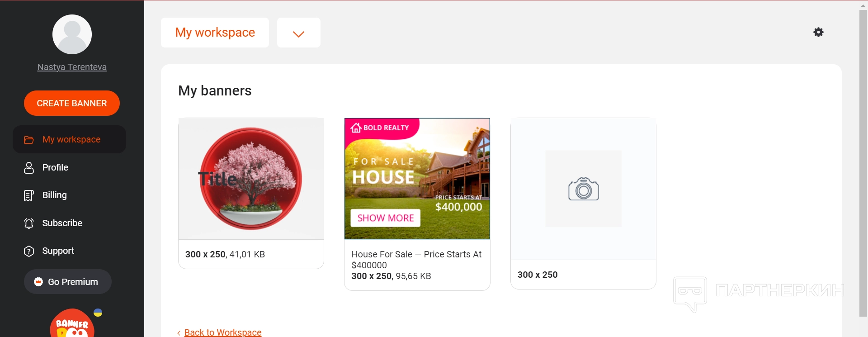Click the Go Premium button

pos(68,282)
